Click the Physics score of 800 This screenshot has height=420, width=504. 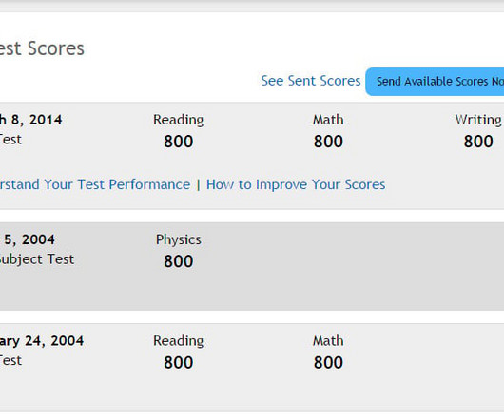coord(179,261)
